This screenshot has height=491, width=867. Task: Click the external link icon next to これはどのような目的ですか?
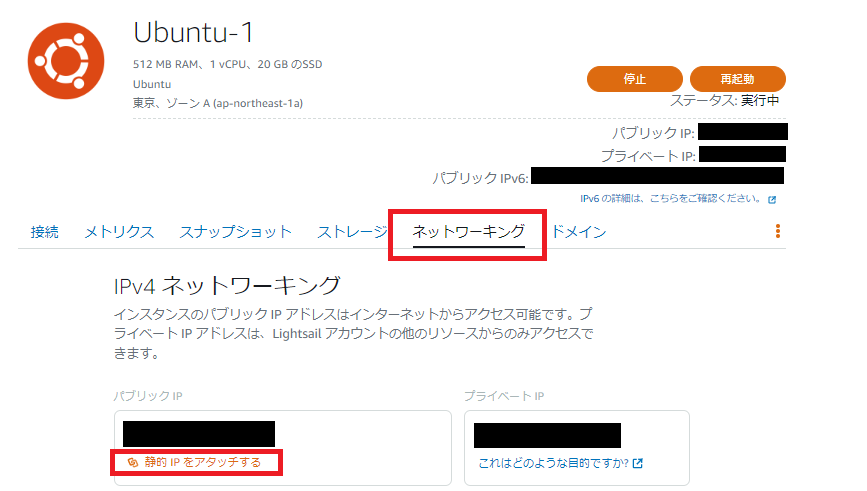638,463
